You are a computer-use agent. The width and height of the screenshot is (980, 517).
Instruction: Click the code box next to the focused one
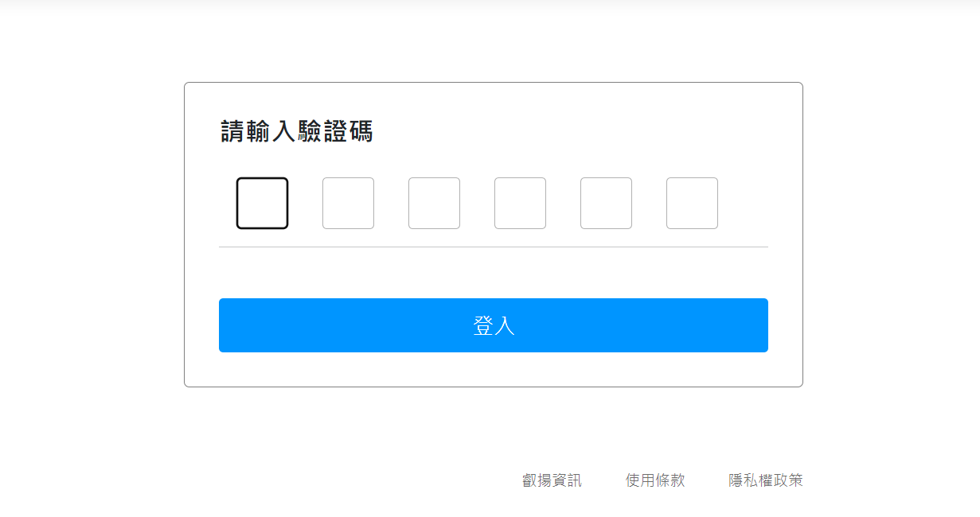tap(348, 203)
